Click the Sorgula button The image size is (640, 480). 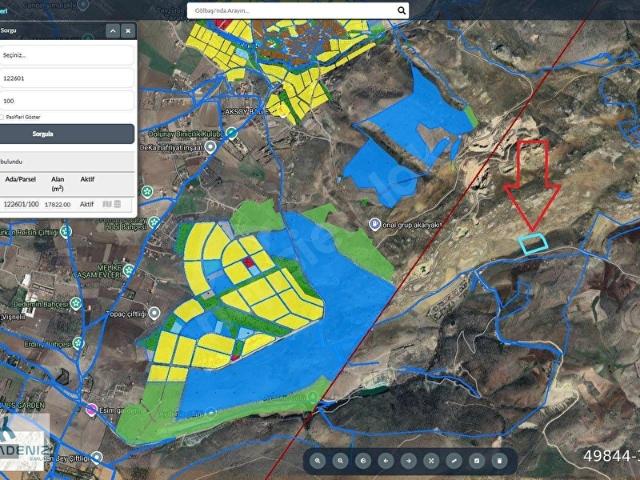click(x=66, y=134)
